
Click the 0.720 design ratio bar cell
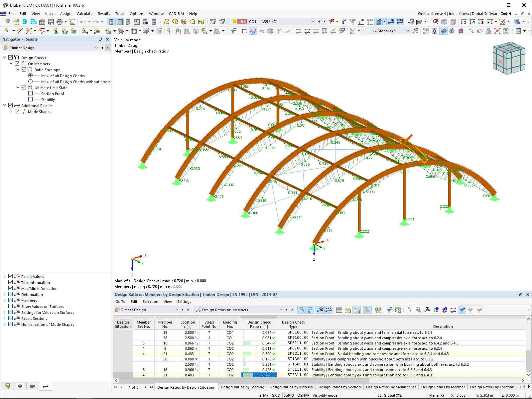(259, 375)
